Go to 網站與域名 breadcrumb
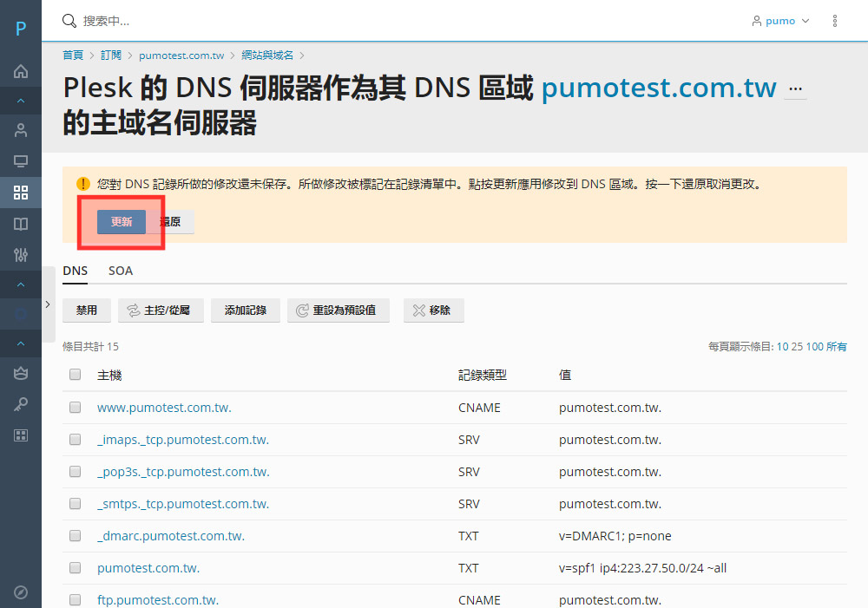This screenshot has height=608, width=868. (267, 56)
